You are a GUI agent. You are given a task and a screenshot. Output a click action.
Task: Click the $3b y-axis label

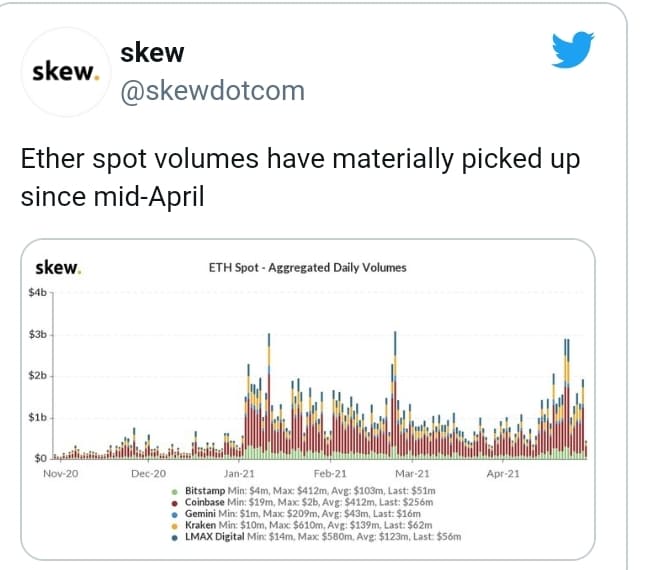pos(37,334)
